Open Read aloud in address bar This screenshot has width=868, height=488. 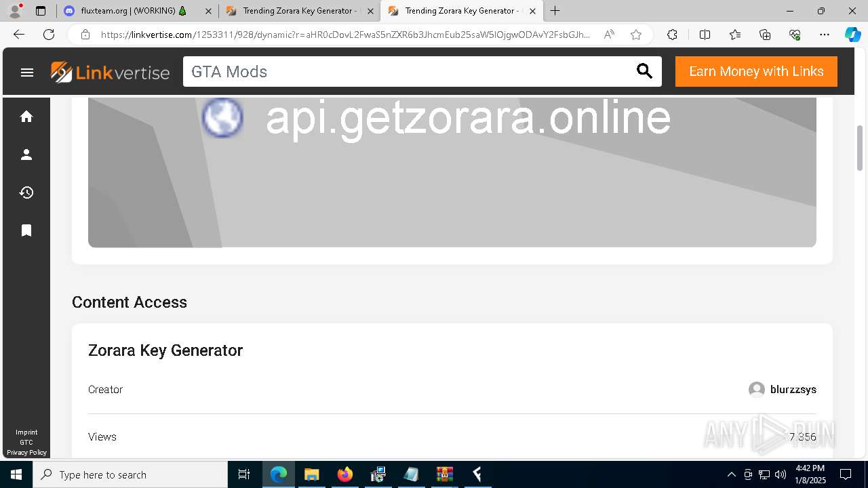coord(609,35)
